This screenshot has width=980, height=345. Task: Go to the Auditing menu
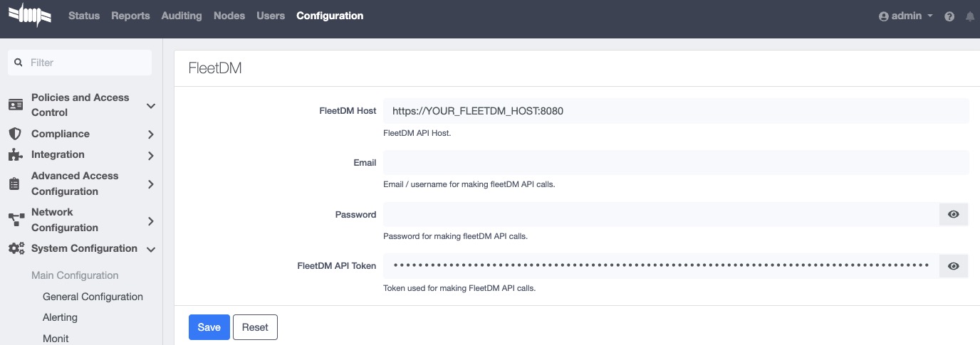182,16
